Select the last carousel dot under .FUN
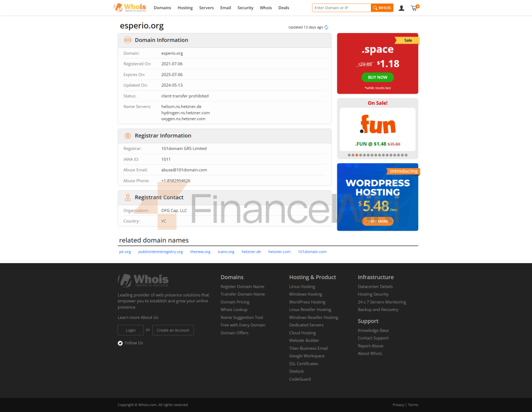 coord(406,155)
